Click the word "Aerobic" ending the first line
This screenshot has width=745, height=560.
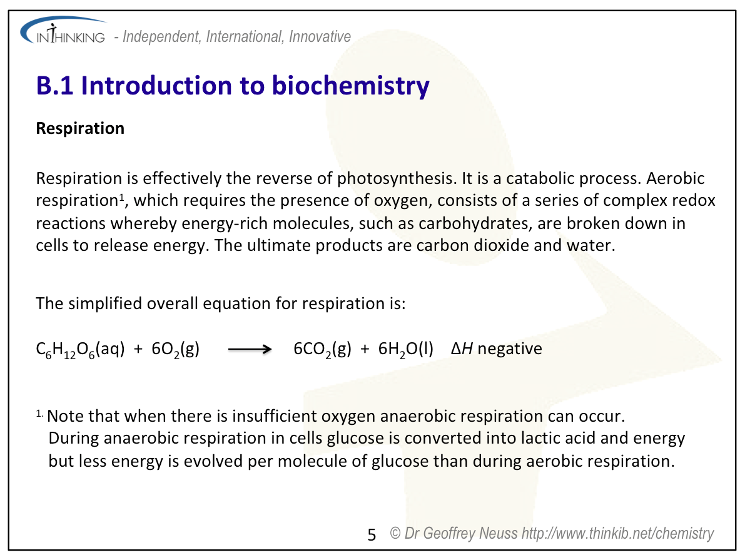point(676,178)
